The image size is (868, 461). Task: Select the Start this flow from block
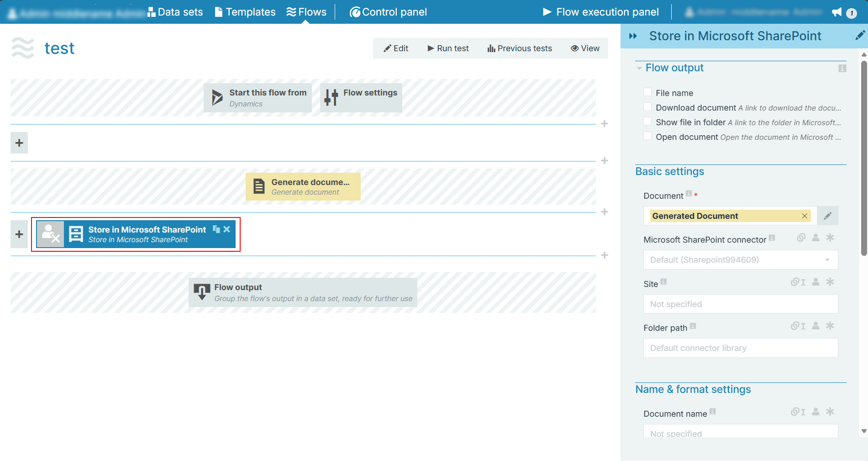pyautogui.click(x=258, y=98)
